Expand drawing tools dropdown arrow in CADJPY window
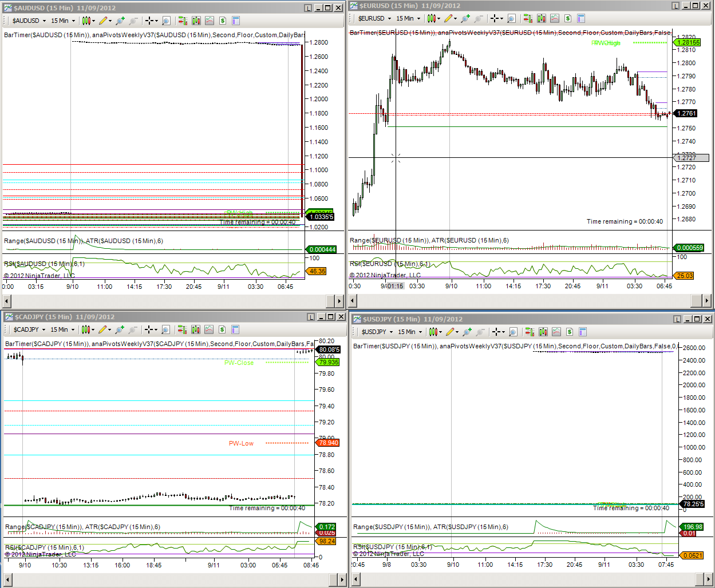The height and width of the screenshot is (588, 715). [109, 330]
